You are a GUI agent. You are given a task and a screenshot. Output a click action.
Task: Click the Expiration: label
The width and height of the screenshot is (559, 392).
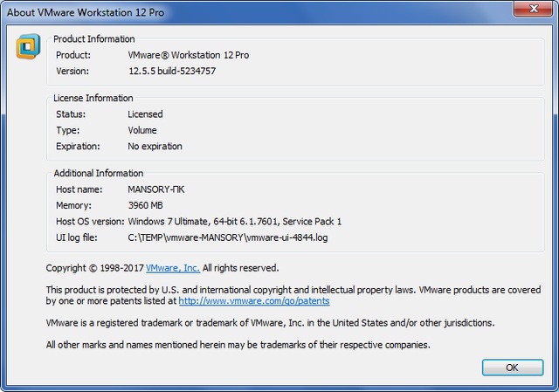pos(78,146)
